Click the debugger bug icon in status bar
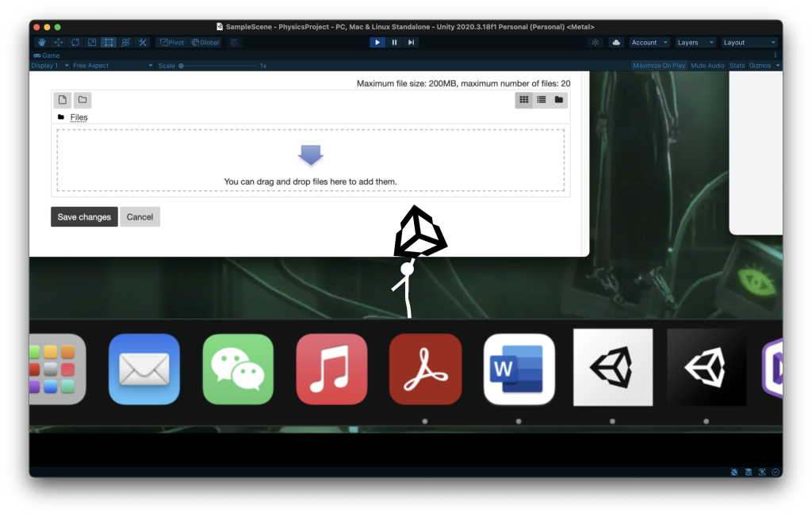Viewport: 812px width, 516px height. point(734,472)
